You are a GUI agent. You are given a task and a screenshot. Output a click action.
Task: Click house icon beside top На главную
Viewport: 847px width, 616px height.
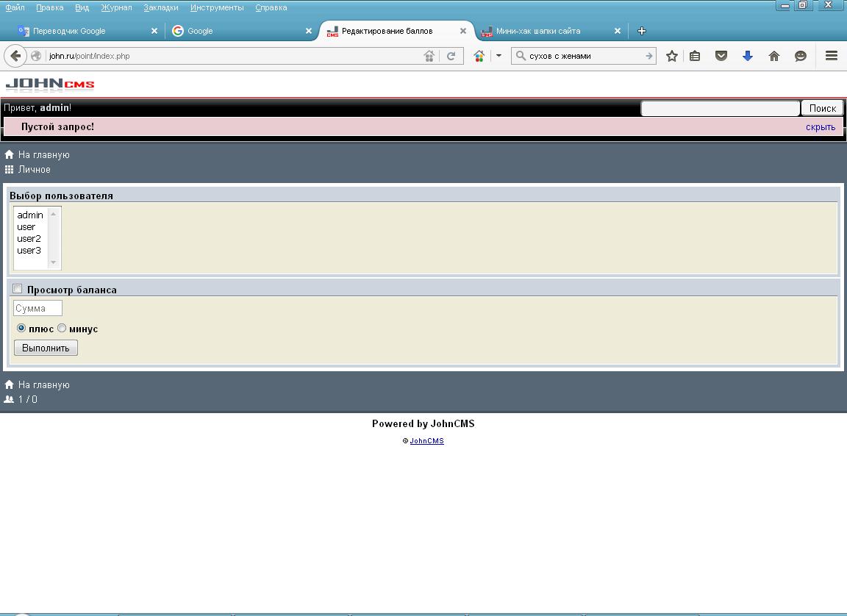9,154
